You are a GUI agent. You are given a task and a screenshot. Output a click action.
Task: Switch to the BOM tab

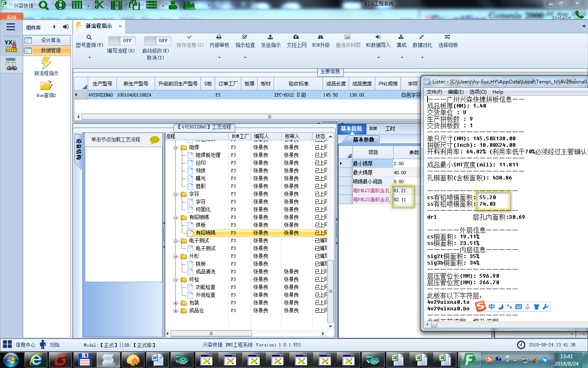pyautogui.click(x=373, y=128)
